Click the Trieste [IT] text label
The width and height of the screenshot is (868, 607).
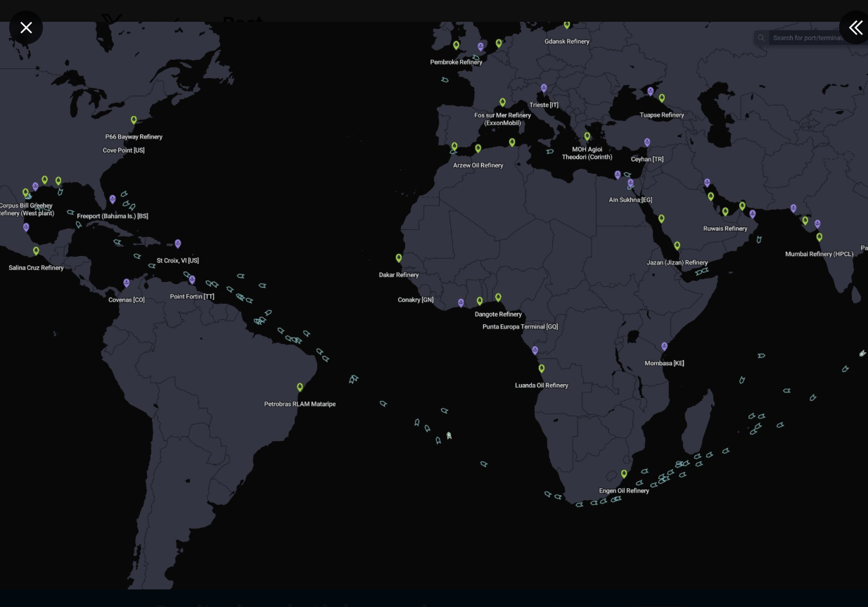544,106
